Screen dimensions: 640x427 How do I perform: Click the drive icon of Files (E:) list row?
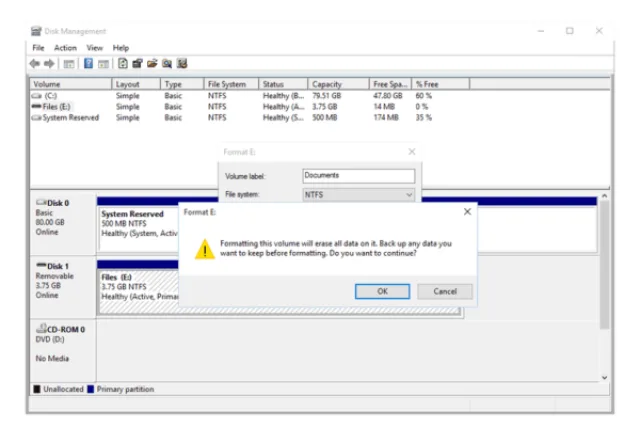pos(37,107)
